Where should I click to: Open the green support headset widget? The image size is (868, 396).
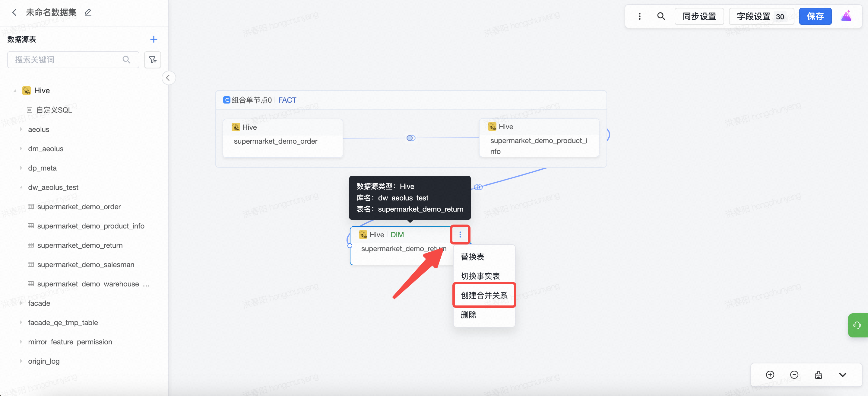(x=857, y=325)
